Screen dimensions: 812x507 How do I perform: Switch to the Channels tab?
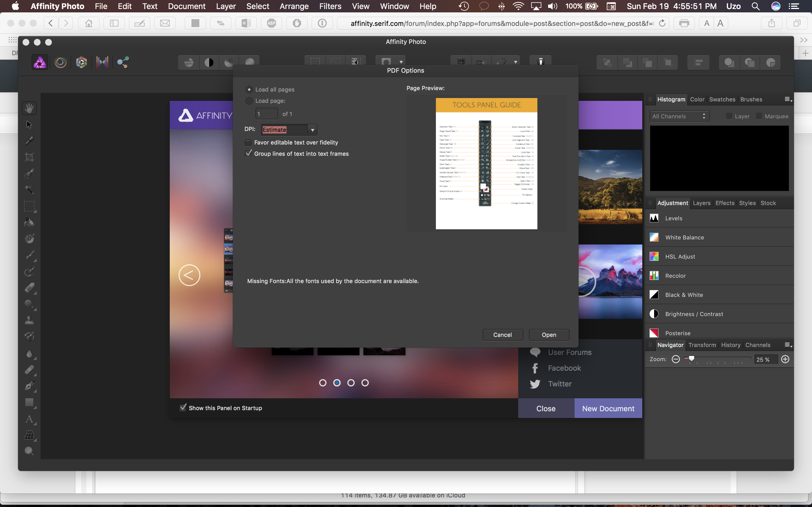tap(757, 345)
